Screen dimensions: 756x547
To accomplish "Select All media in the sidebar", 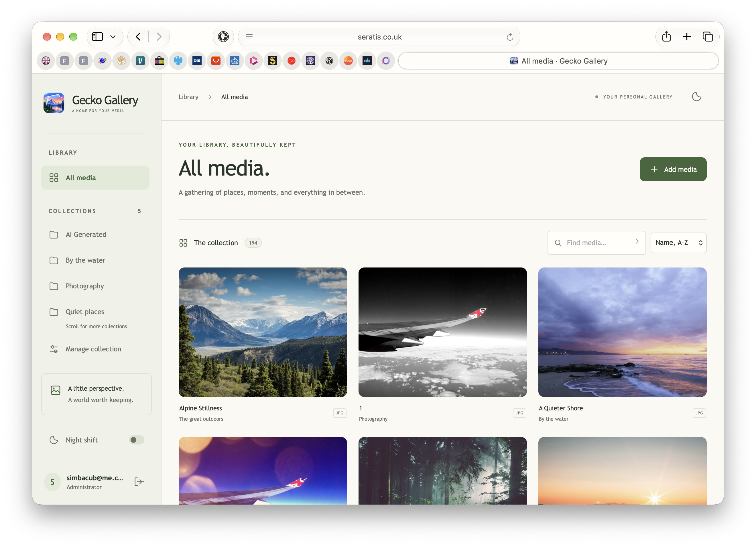I will 95,178.
